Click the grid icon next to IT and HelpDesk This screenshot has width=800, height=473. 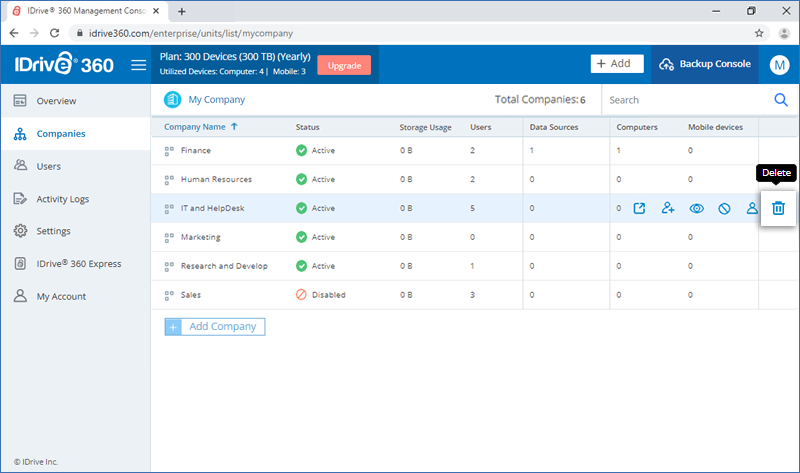(169, 209)
